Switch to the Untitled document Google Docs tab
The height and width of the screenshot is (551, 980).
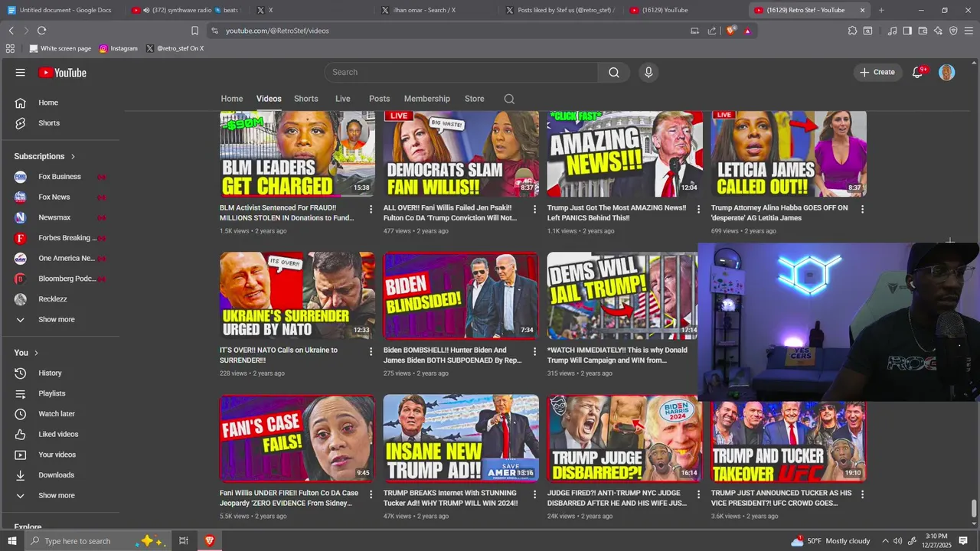(x=61, y=10)
